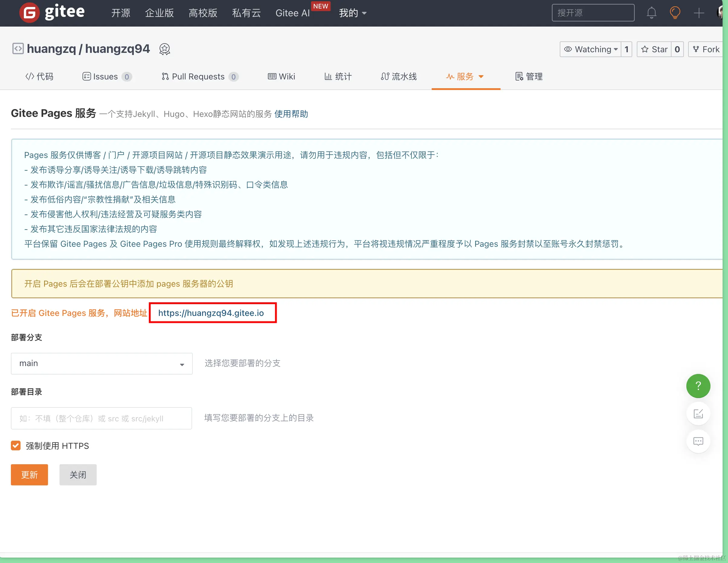This screenshot has height=563, width=728.
Task: Open the notifications bell
Action: 651,13
